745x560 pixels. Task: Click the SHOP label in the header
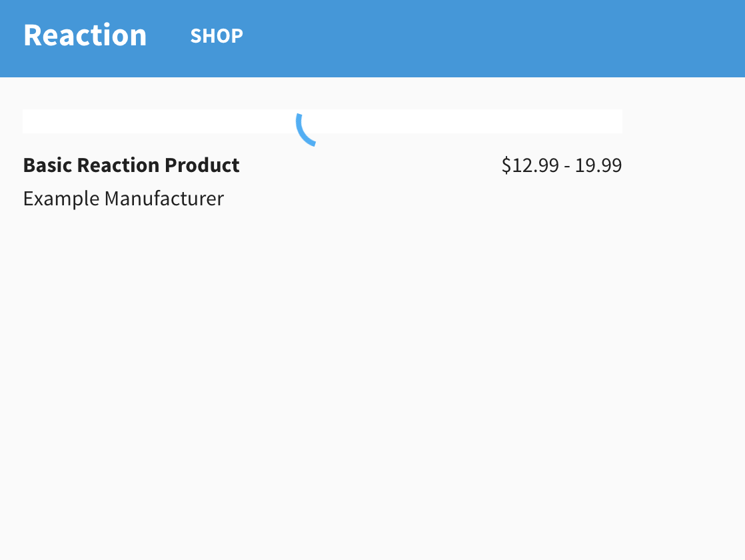point(216,36)
